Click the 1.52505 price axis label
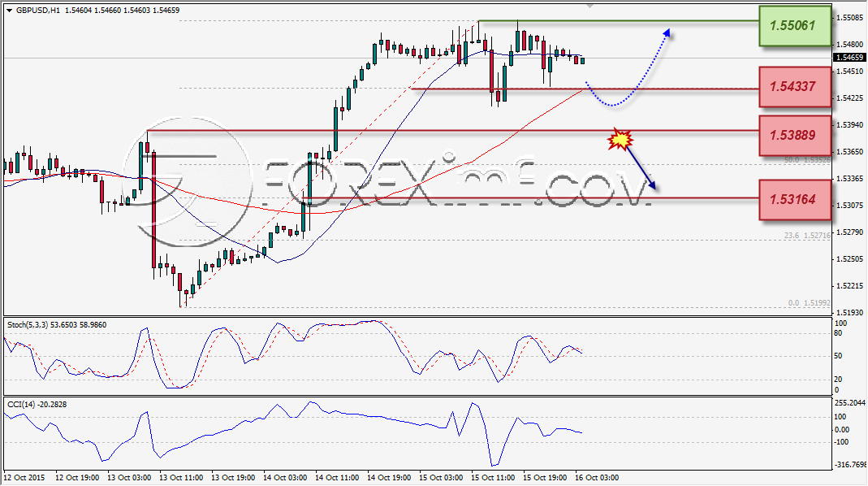This screenshot has width=868, height=486. tap(849, 258)
